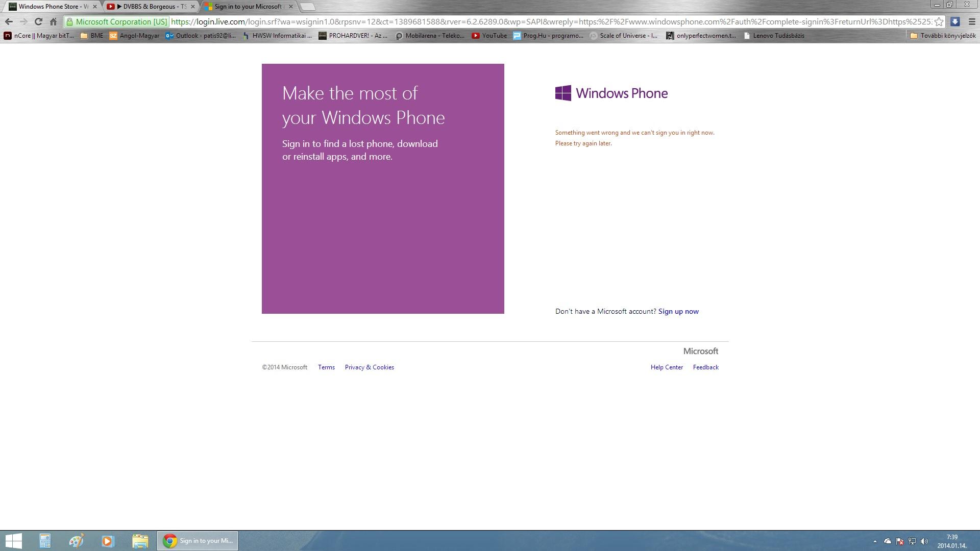Click the Sign up now link

coord(678,311)
